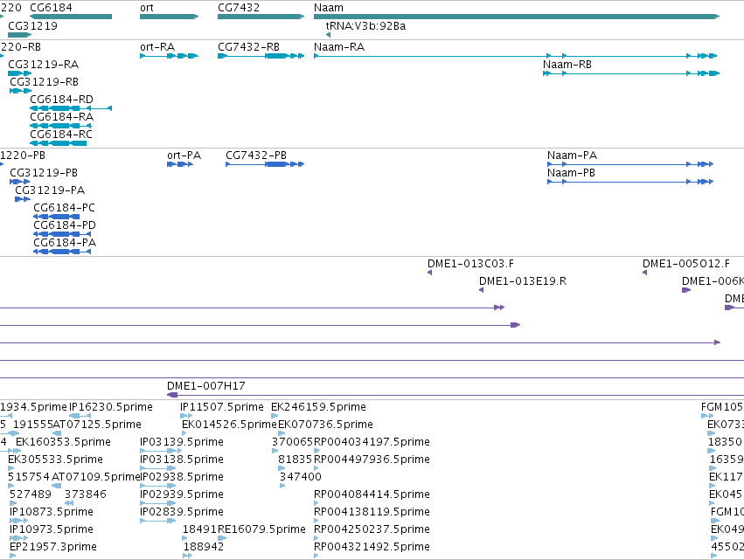Click the IP02839.5prime EST label
The height and width of the screenshot is (560, 744).
[182, 512]
